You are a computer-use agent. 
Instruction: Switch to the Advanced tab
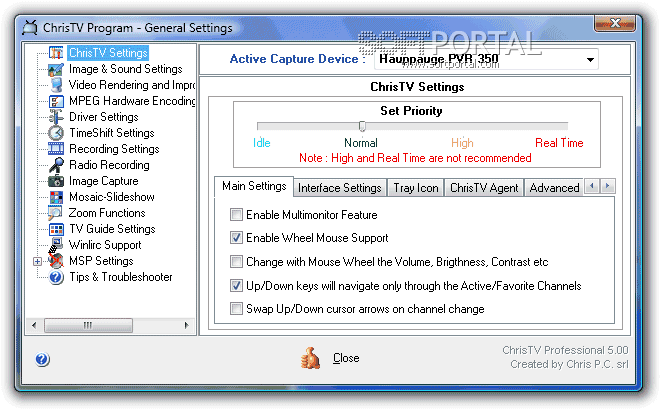click(554, 188)
